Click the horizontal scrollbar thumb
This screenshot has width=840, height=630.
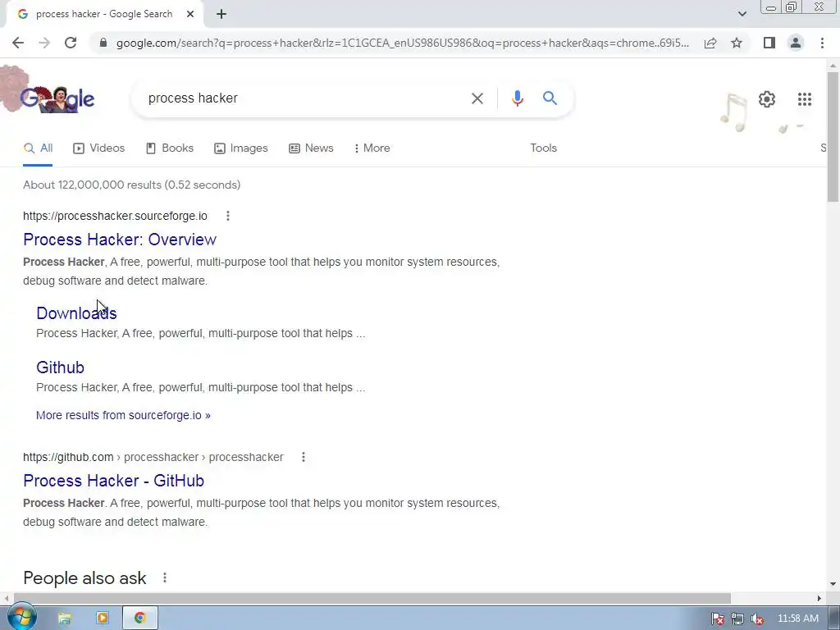[x=372, y=598]
